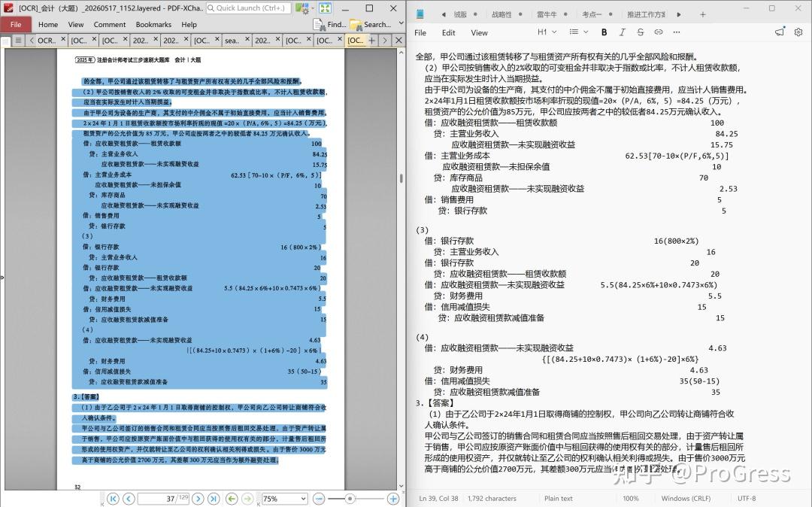
Task: Close all PDF-XChange tabs X button
Action: pos(398,40)
